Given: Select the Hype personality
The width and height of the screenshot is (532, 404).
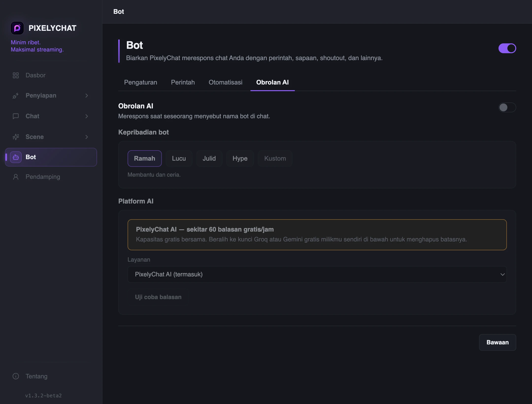Looking at the screenshot, I should coord(240,158).
